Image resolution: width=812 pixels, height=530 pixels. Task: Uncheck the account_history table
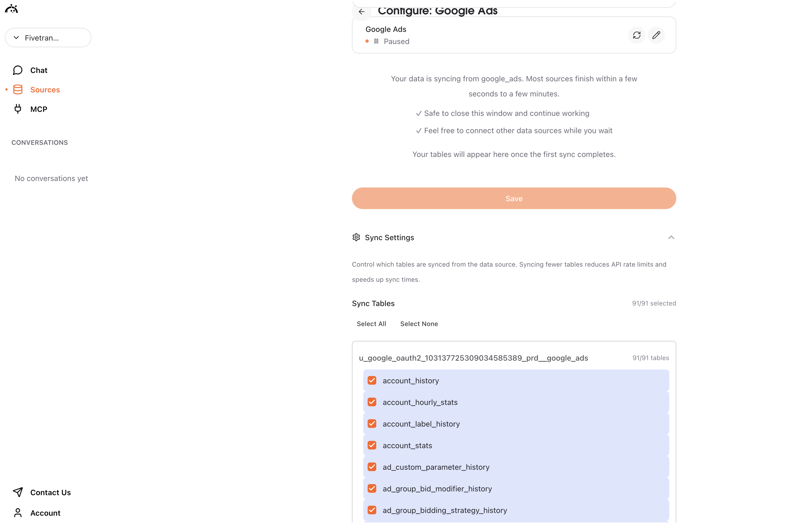pos(372,380)
